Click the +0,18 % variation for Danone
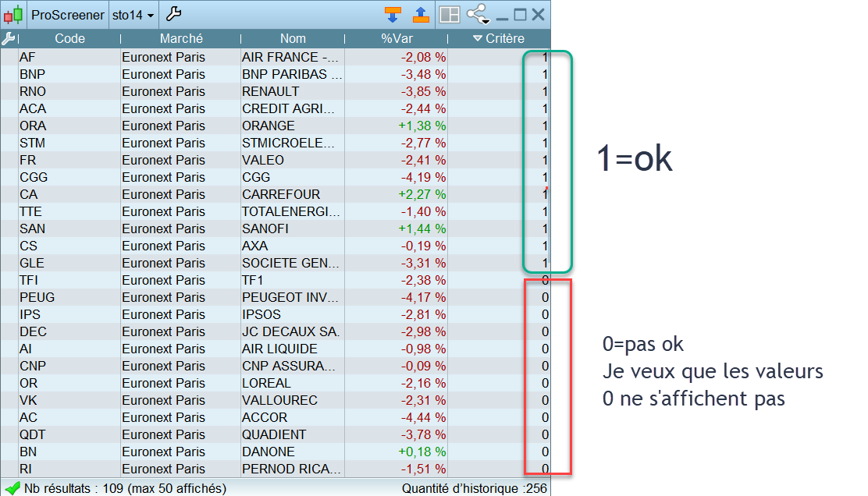 click(422, 452)
